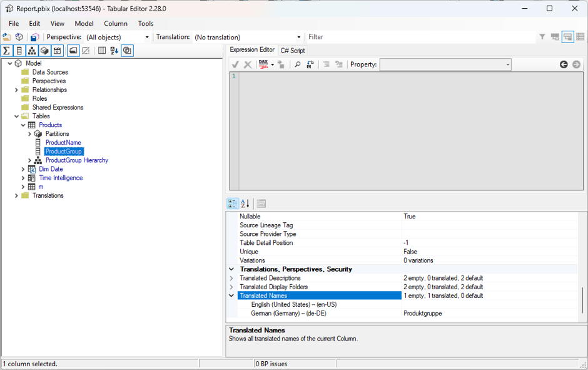Open Perspective dropdown
The height and width of the screenshot is (370, 588).
tap(147, 37)
